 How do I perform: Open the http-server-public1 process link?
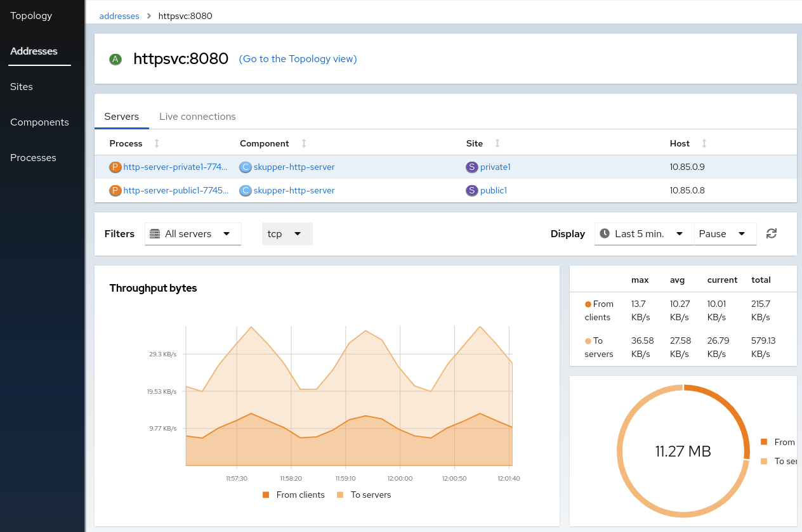175,190
